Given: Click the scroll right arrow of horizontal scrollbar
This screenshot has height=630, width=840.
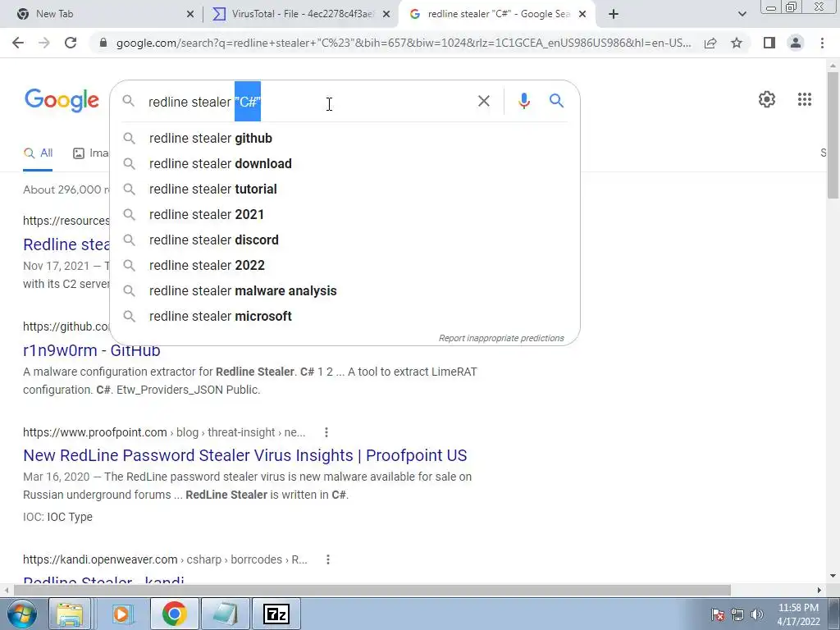Looking at the screenshot, I should (x=819, y=590).
